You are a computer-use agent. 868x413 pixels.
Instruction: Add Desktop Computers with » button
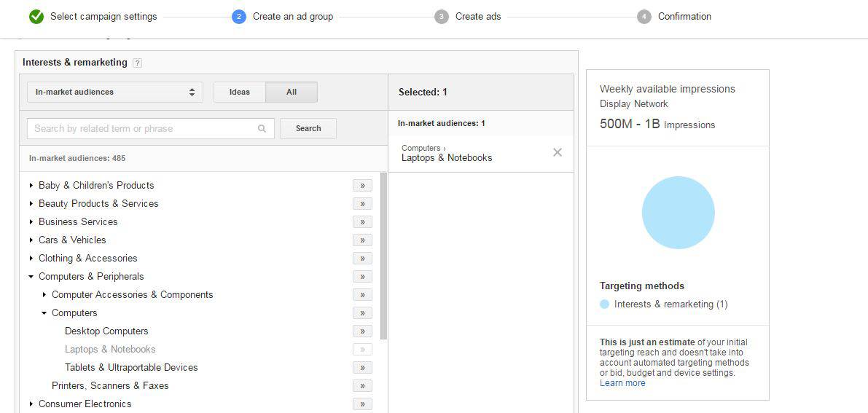coord(362,331)
